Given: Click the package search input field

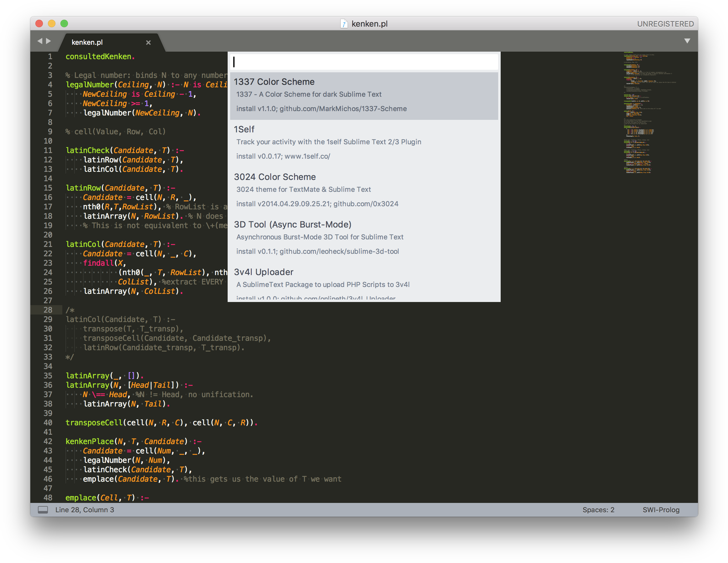Looking at the screenshot, I should (x=364, y=62).
